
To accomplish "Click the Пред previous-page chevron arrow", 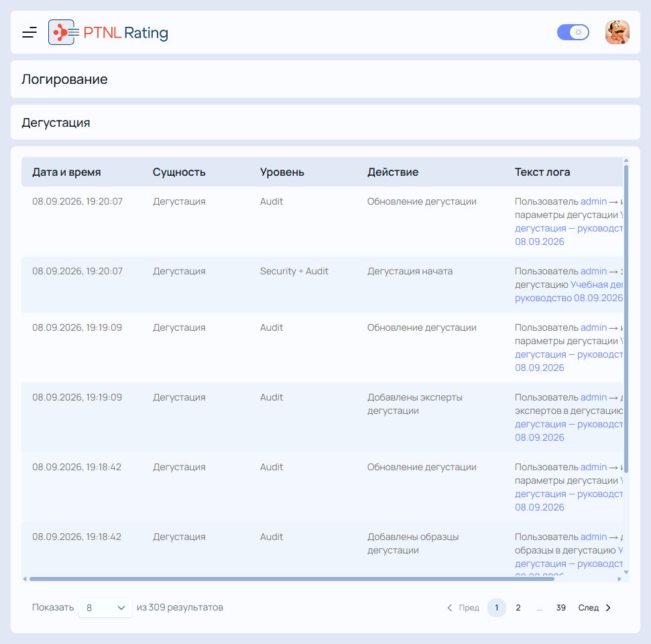I will 450,607.
